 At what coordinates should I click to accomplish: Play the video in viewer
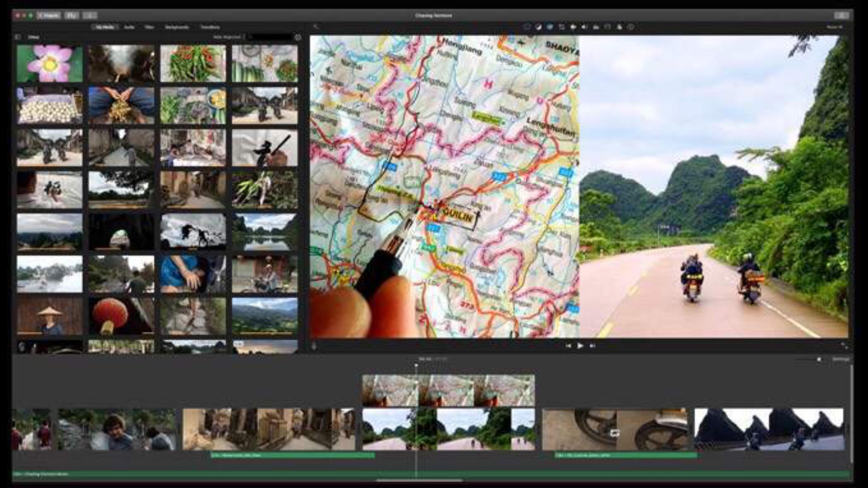click(x=580, y=346)
